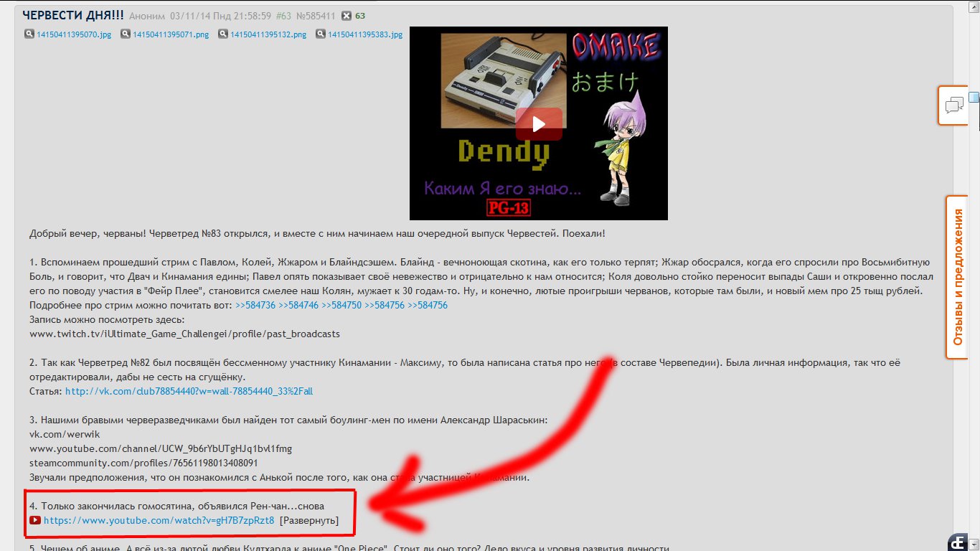Click the green reply count 63
The height and width of the screenshot is (551, 980).
360,16
